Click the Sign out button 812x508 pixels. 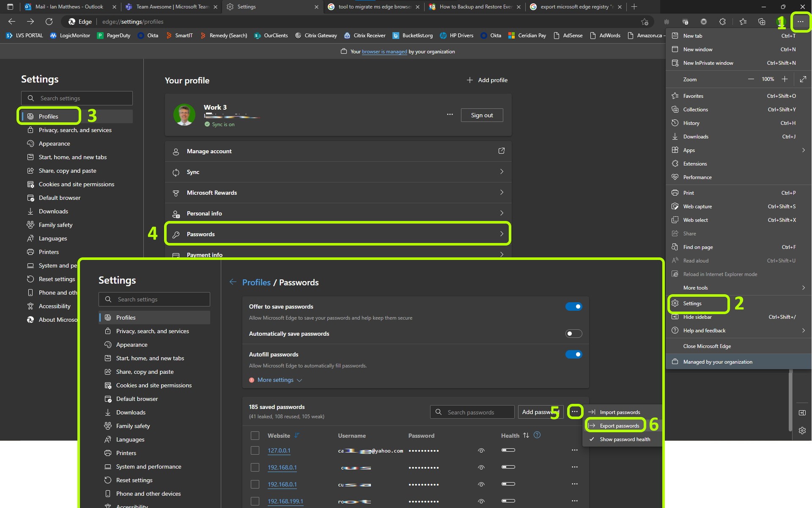(x=482, y=115)
